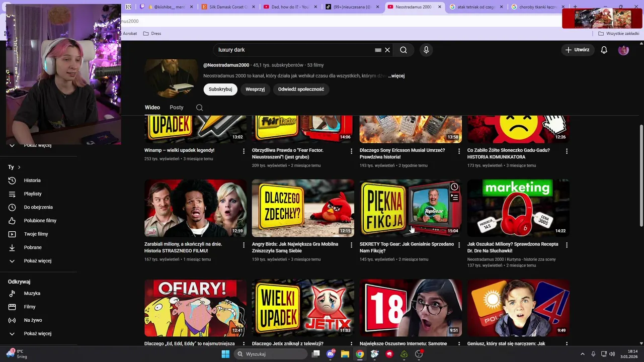
Task: Click the Subskrybuj button
Action: tap(220, 89)
